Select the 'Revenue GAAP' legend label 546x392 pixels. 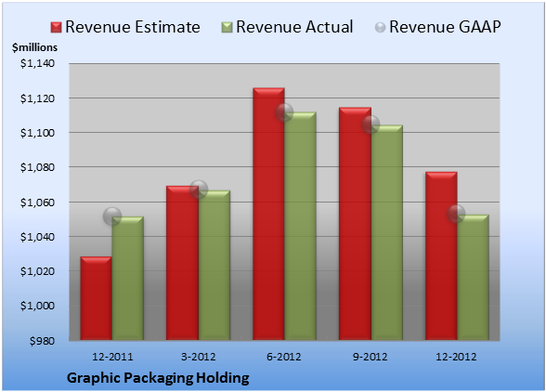tap(445, 27)
